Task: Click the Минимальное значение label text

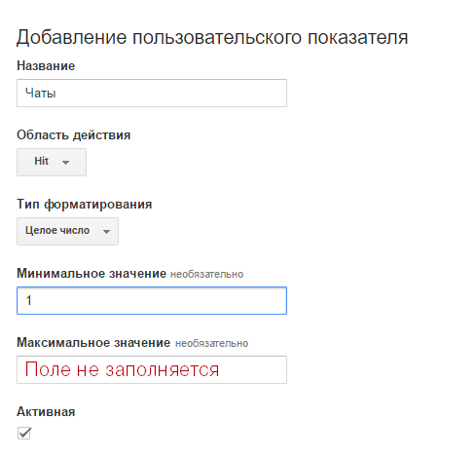Action: tap(92, 274)
